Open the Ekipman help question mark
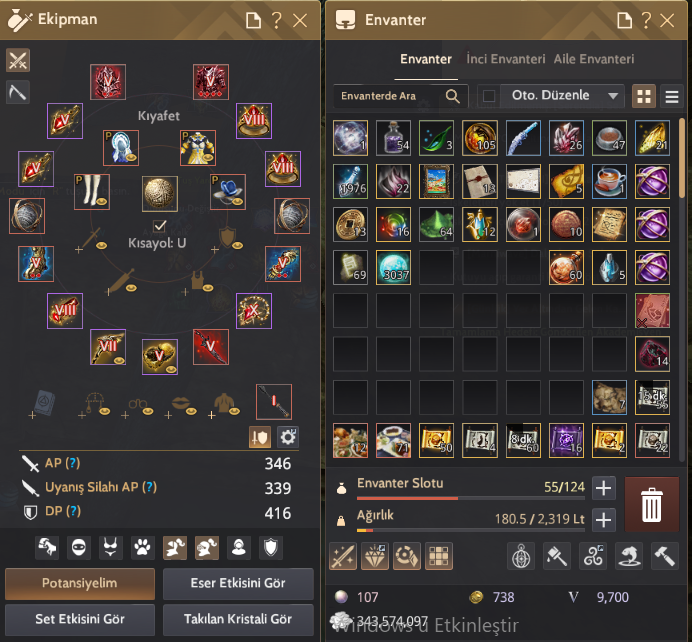 [x=277, y=20]
